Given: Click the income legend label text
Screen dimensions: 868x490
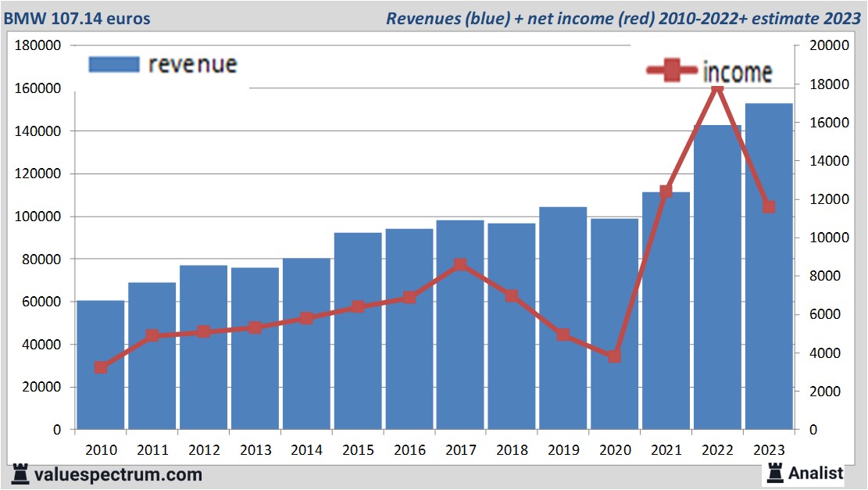Looking at the screenshot, I should [738, 72].
